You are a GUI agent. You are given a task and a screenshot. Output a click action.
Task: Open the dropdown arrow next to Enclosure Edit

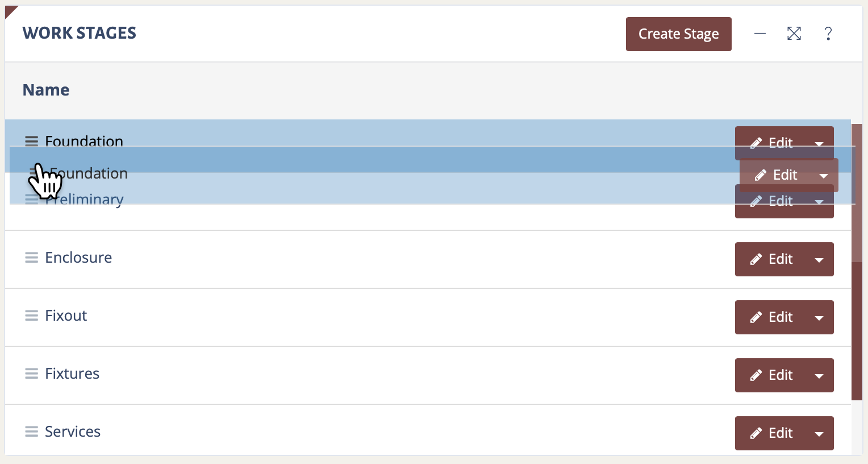pyautogui.click(x=819, y=260)
